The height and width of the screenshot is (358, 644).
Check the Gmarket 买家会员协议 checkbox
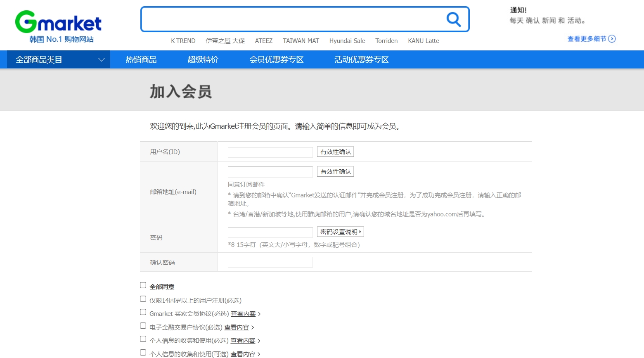pos(143,312)
